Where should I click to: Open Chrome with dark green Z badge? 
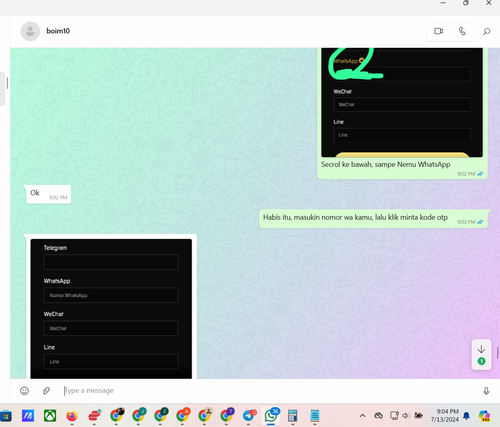tap(160, 416)
